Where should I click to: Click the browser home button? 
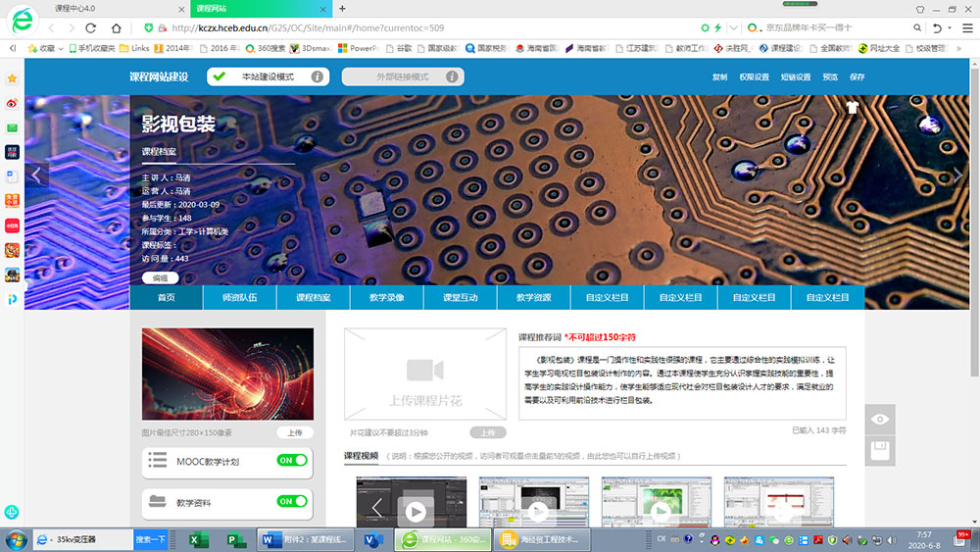[x=116, y=28]
